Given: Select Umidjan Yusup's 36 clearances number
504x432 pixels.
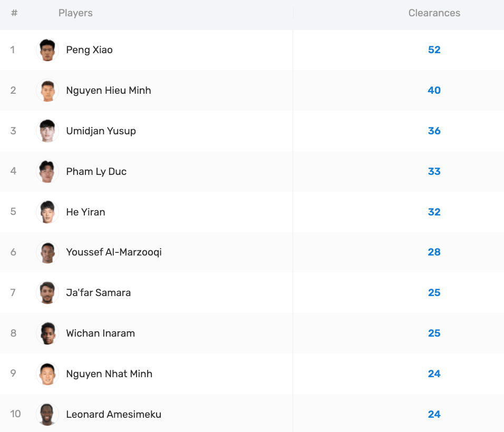Looking at the screenshot, I should [434, 131].
